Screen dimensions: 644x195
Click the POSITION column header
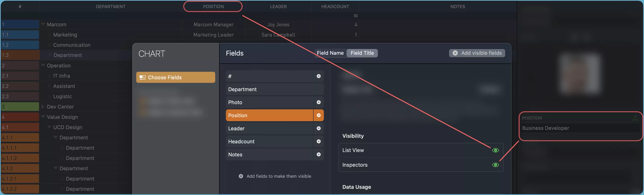213,7
